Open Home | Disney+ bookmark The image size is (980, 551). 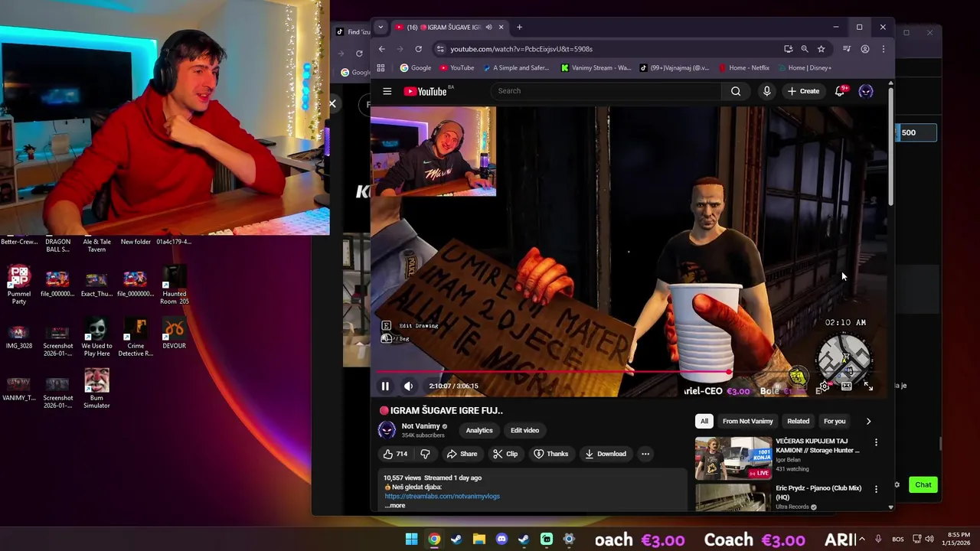click(x=804, y=68)
